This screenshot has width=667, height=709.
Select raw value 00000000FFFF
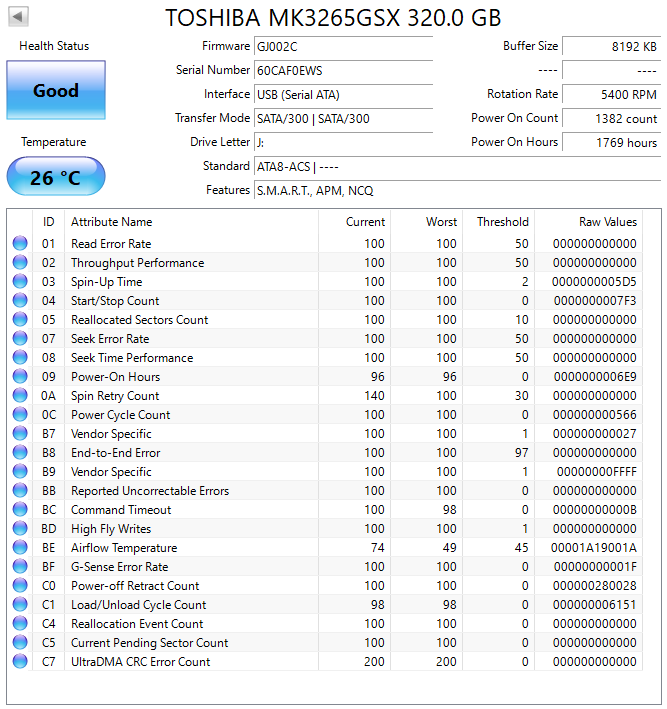point(596,472)
